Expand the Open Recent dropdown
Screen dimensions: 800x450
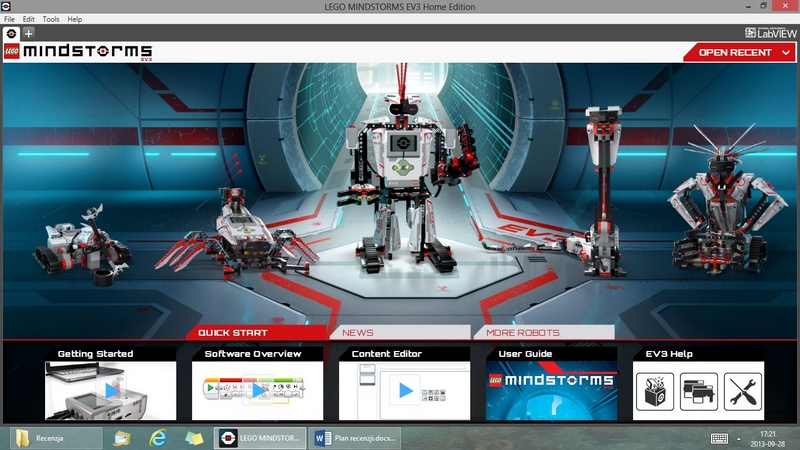739,52
